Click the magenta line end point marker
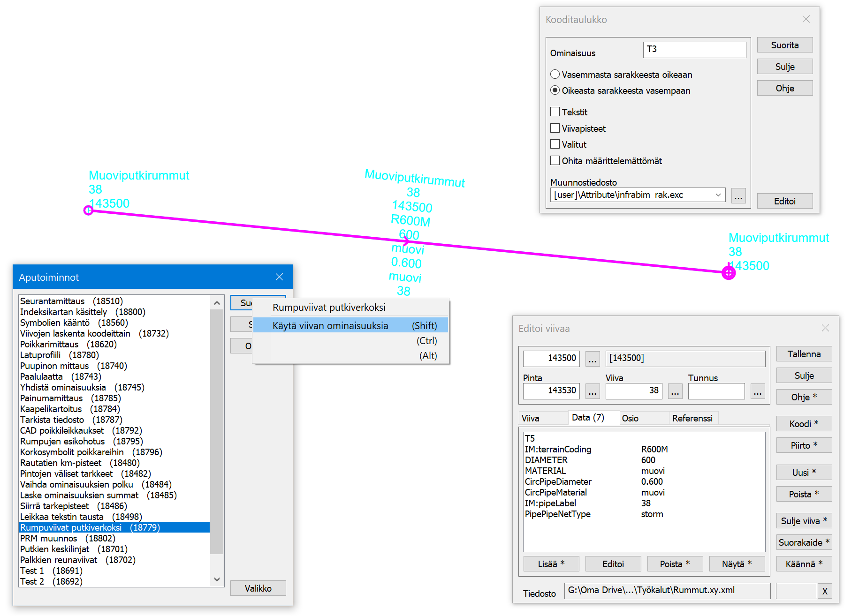The width and height of the screenshot is (859, 616). tap(728, 272)
